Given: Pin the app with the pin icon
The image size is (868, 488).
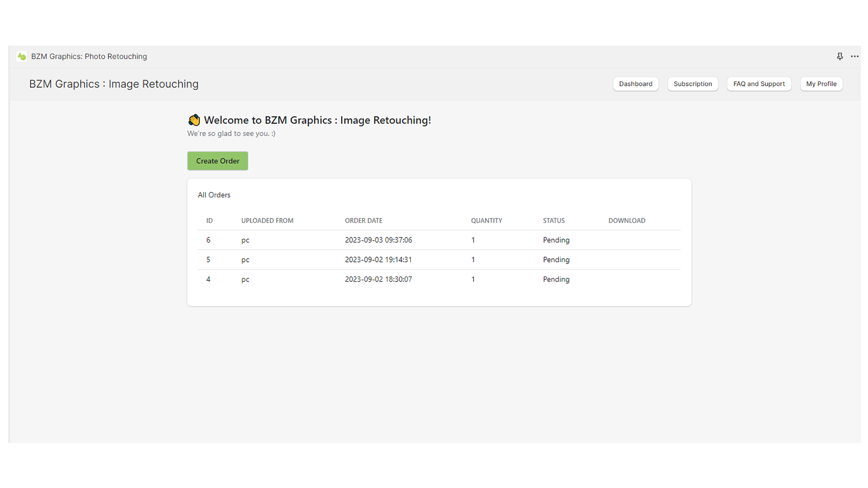Looking at the screenshot, I should coord(840,56).
